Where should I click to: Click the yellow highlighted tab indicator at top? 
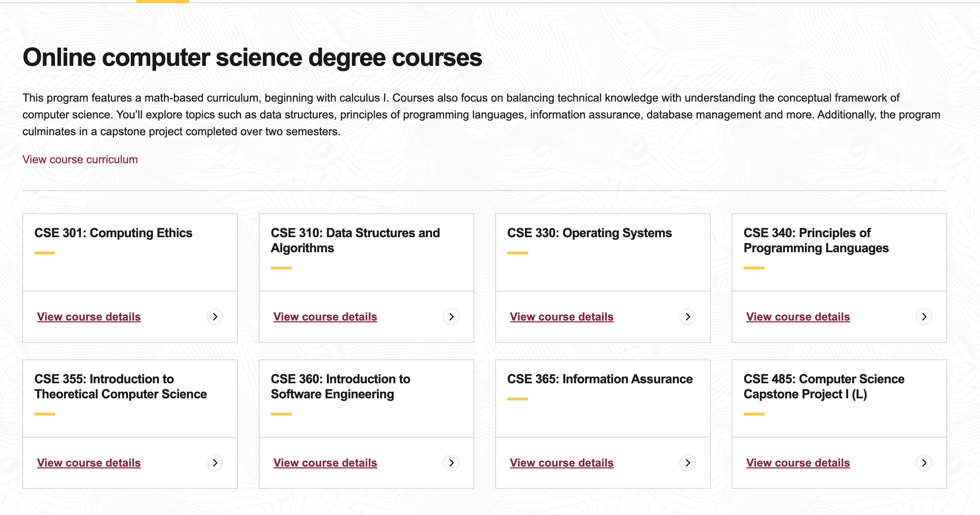(x=163, y=1)
